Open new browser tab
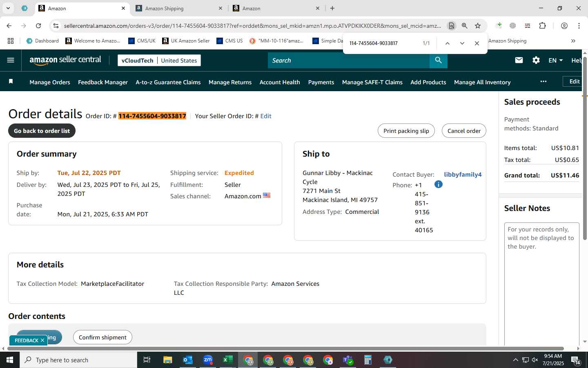This screenshot has height=368, width=588. coord(332,8)
